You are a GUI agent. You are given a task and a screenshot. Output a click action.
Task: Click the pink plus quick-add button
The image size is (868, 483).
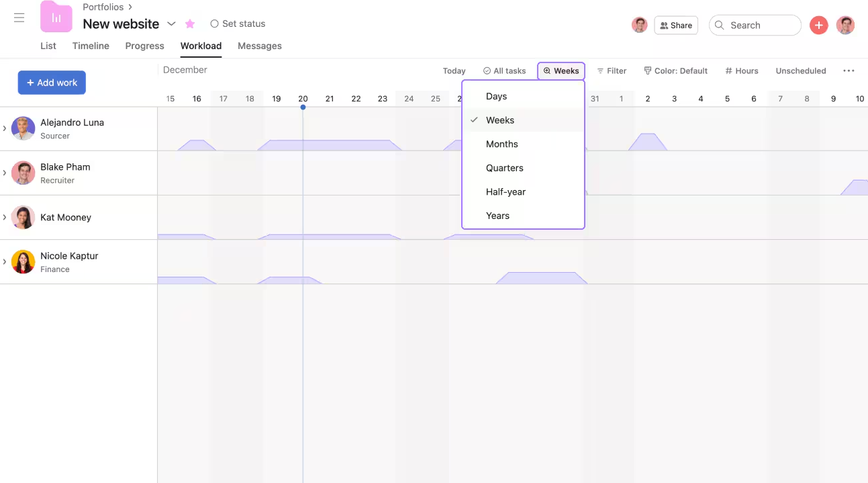pyautogui.click(x=818, y=25)
